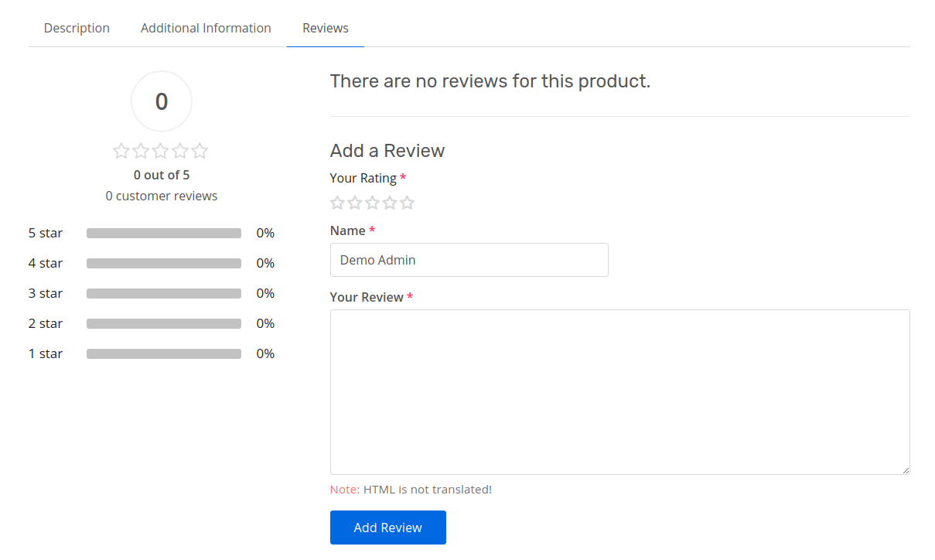Open the Additional Information tab
The width and height of the screenshot is (935, 560).
pyautogui.click(x=206, y=28)
